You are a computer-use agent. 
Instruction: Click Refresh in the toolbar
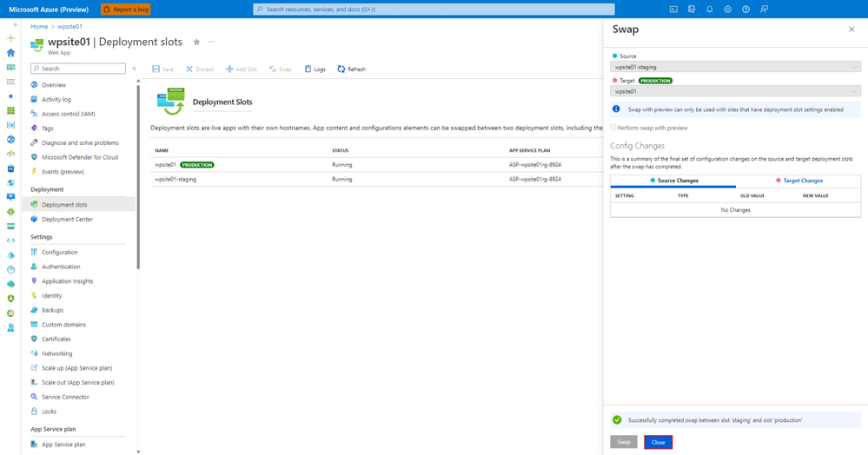point(352,69)
